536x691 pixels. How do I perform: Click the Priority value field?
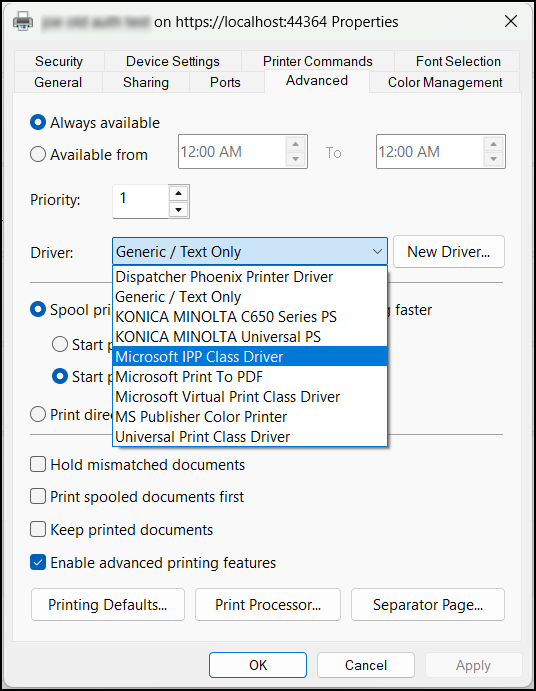(x=141, y=201)
